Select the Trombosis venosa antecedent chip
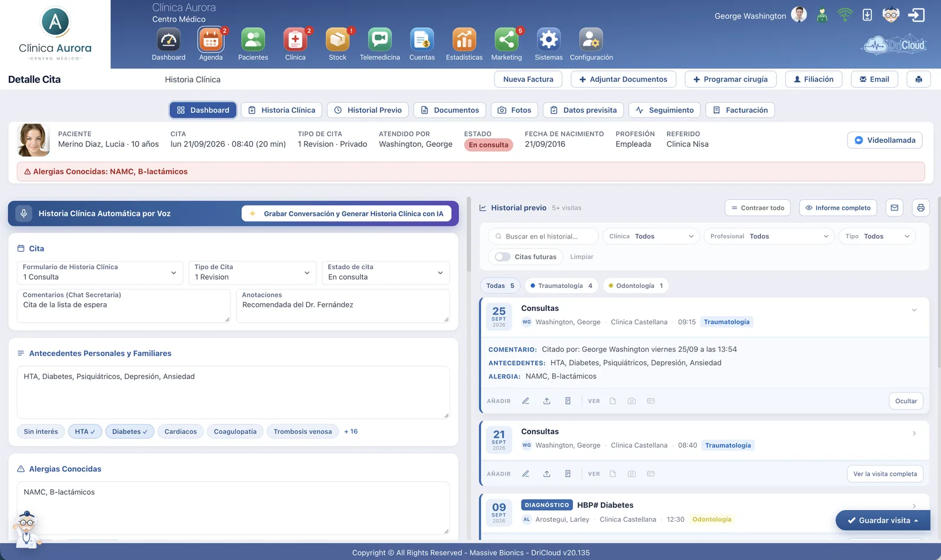 click(303, 431)
